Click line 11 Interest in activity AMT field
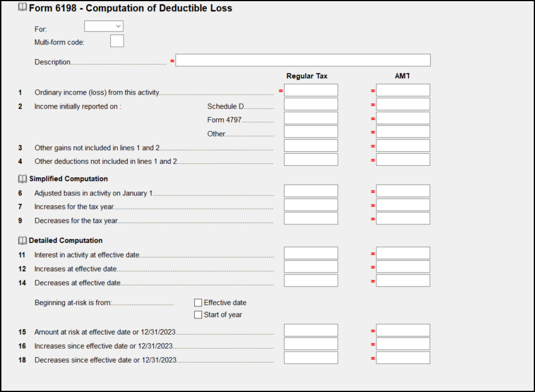The height and width of the screenshot is (392, 535). pos(403,253)
